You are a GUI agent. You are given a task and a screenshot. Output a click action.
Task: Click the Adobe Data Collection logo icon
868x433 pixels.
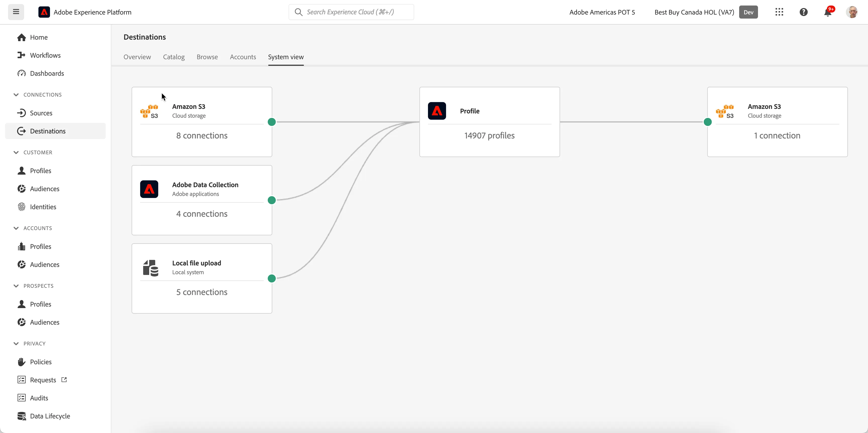[149, 189]
